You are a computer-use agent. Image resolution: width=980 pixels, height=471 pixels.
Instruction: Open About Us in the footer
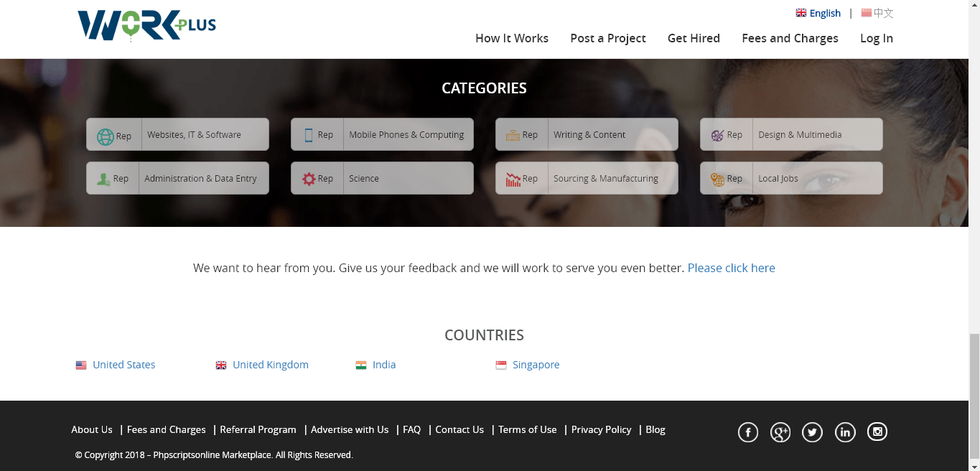92,429
